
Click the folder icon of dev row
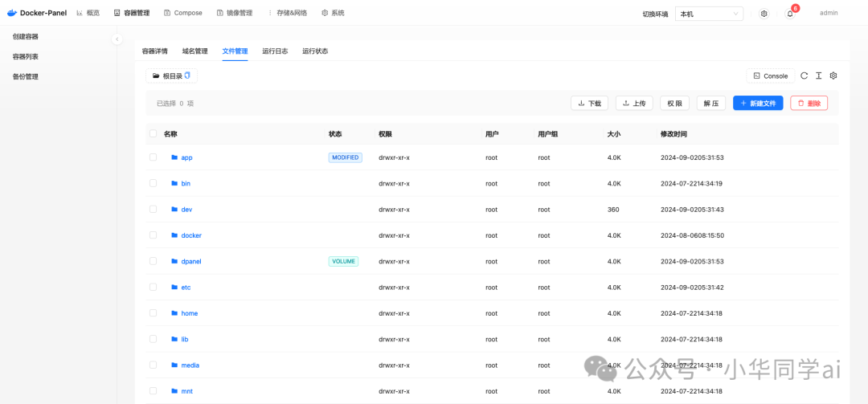(174, 209)
